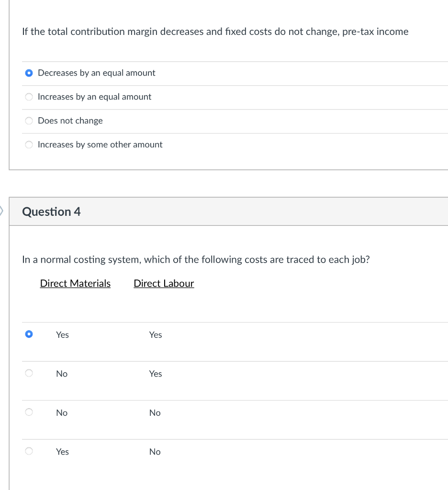Click "Yes" under Direct Labour in second row
The image size is (448, 490).
pos(156,374)
